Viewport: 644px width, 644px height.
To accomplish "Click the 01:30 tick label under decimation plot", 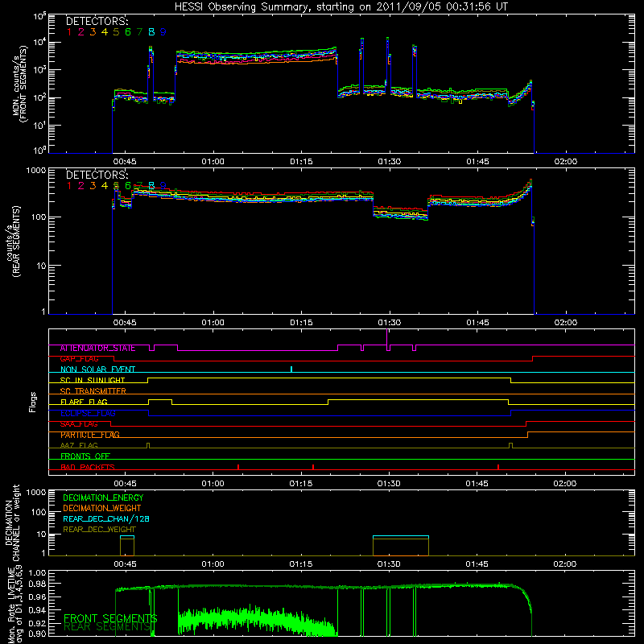I will (389, 564).
